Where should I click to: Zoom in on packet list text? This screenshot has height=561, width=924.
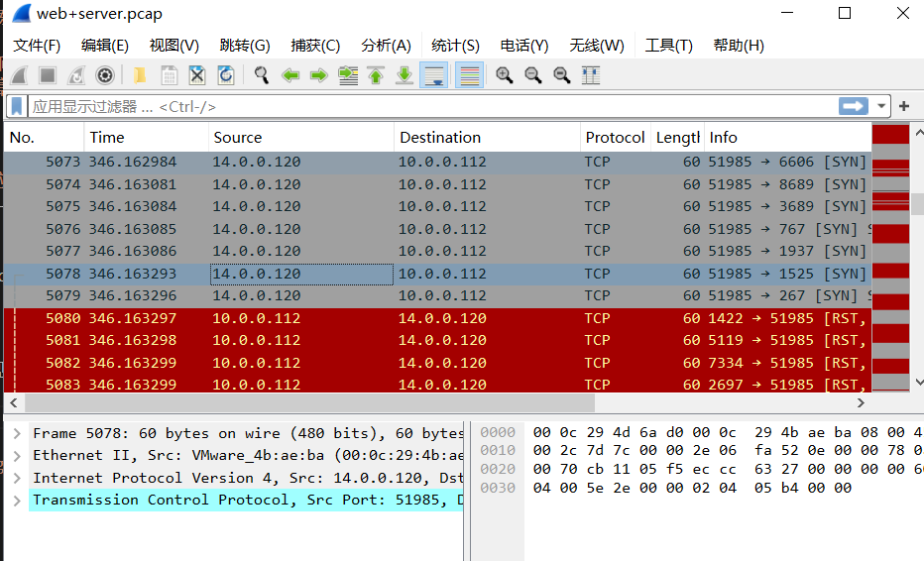[x=505, y=75]
